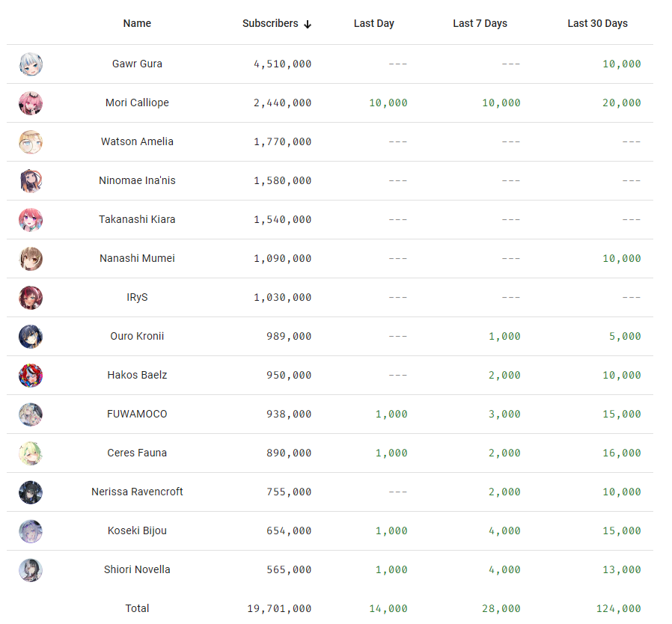Sort by Last 7 Days header
The image size is (672, 624).
coord(480,23)
